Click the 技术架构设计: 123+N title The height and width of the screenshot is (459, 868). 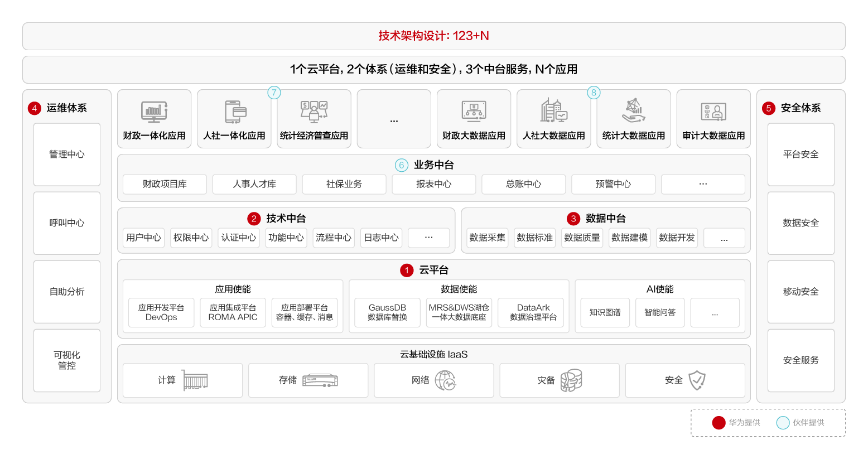pyautogui.click(x=434, y=36)
